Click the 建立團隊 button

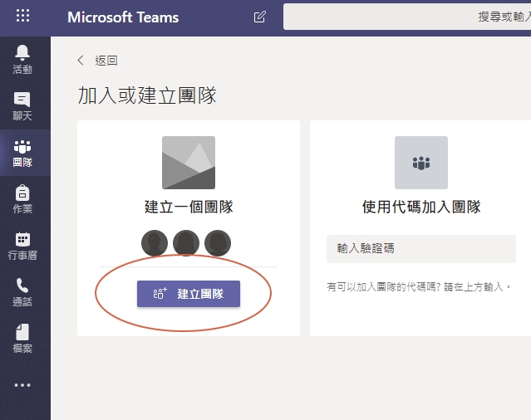tap(189, 294)
